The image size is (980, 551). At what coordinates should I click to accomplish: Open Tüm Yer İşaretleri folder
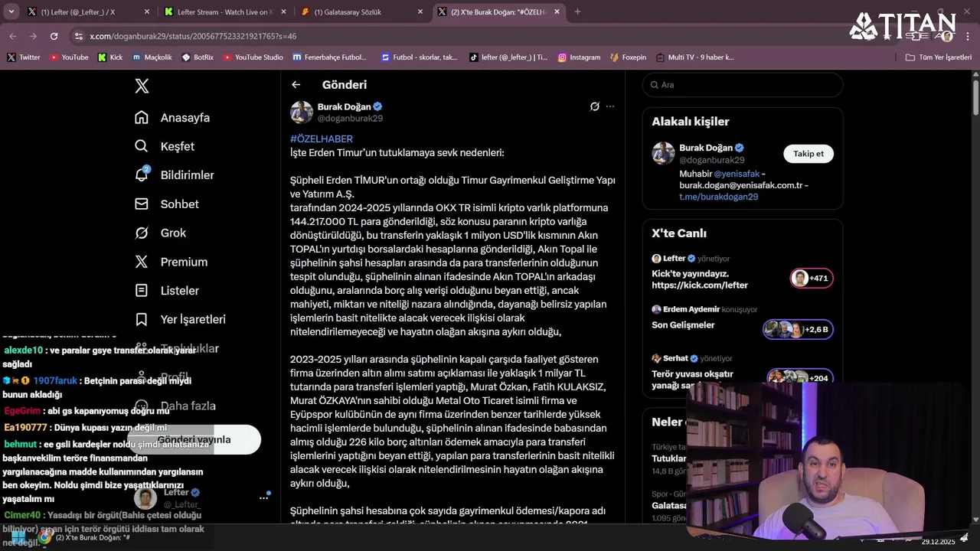(939, 57)
